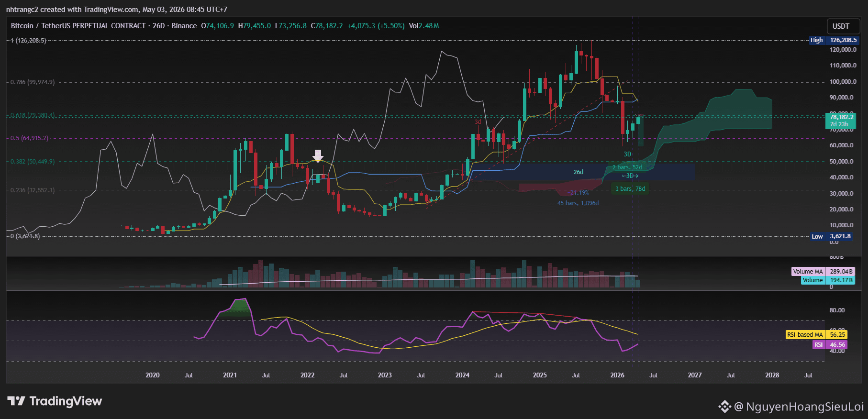Click the 2025 time axis label
Viewport: 868px width, 419px height.
[540, 375]
